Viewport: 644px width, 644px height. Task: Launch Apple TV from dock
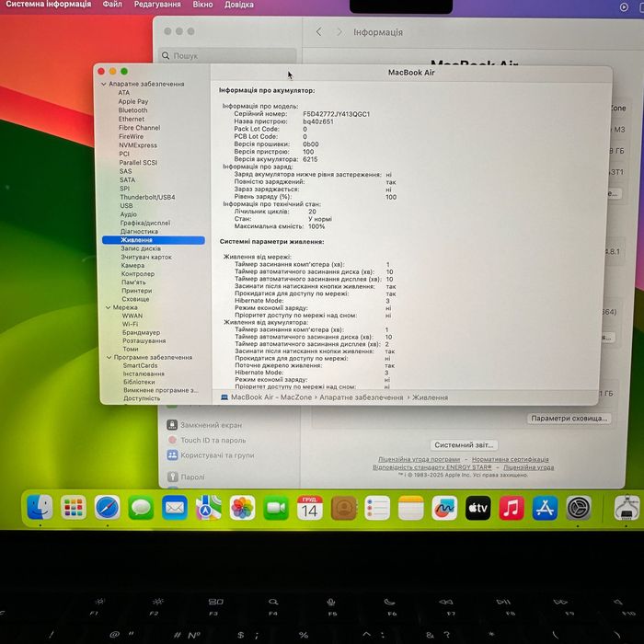pyautogui.click(x=478, y=508)
